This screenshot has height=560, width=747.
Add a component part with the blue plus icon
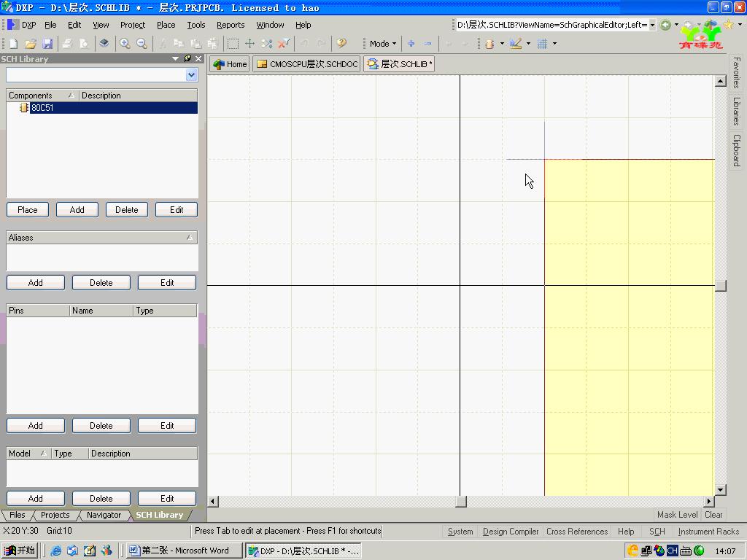tap(411, 44)
